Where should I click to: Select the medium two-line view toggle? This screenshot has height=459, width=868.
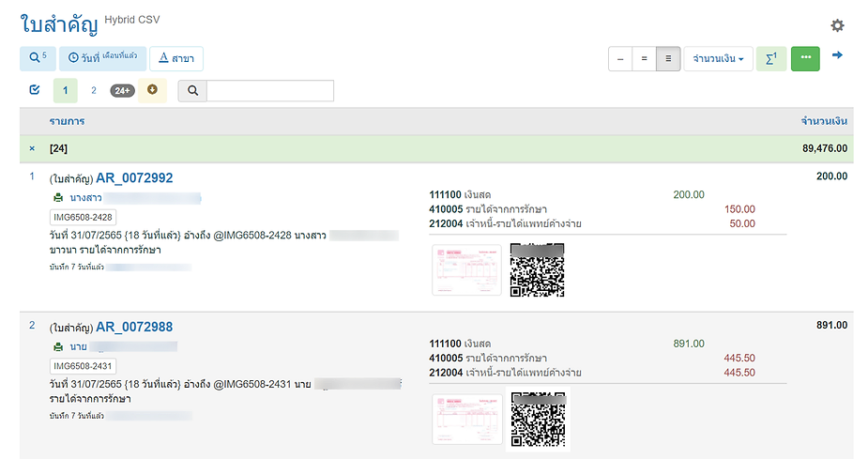pos(644,58)
